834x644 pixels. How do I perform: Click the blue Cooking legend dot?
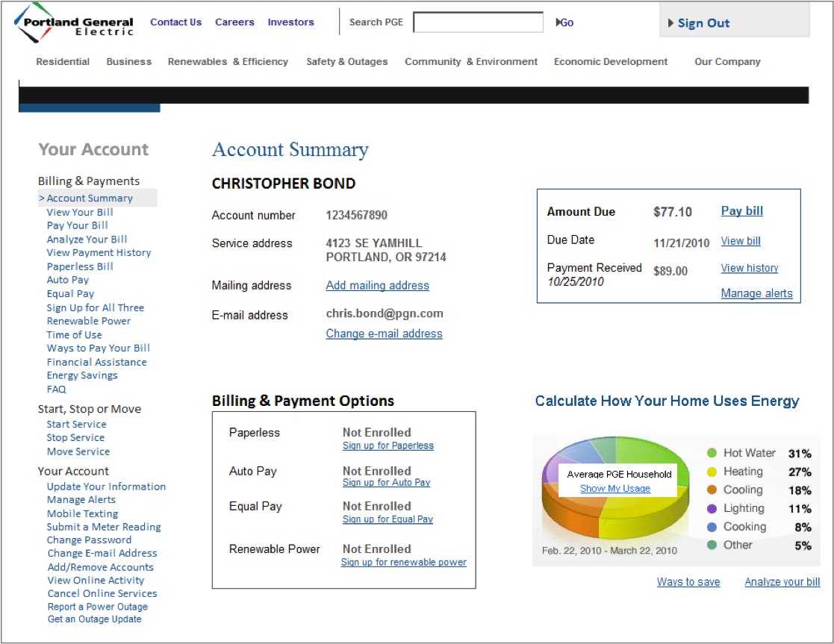(x=712, y=527)
